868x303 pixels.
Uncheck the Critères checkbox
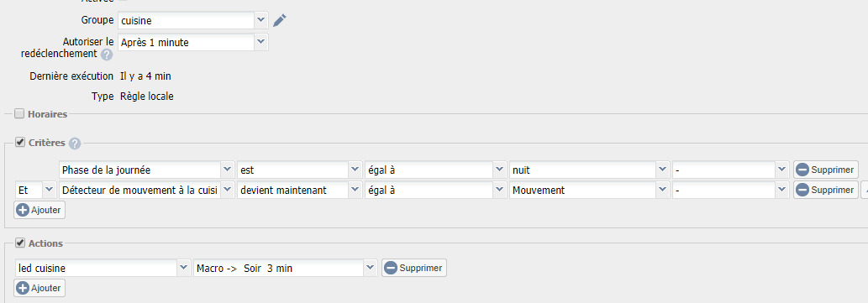pos(20,143)
